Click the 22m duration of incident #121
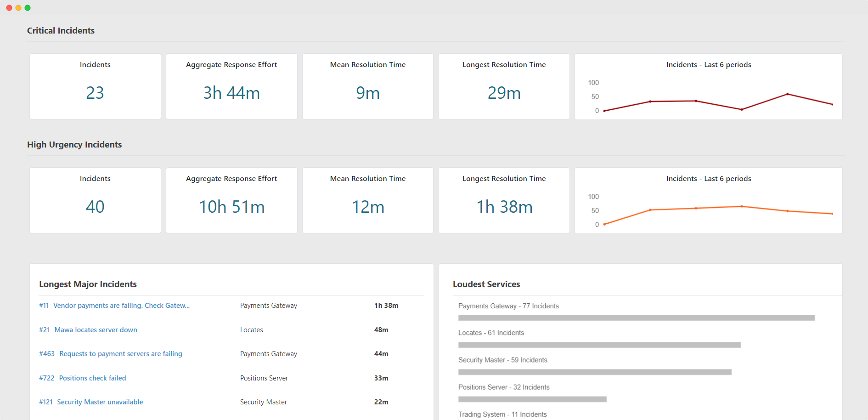868x420 pixels. [381, 402]
